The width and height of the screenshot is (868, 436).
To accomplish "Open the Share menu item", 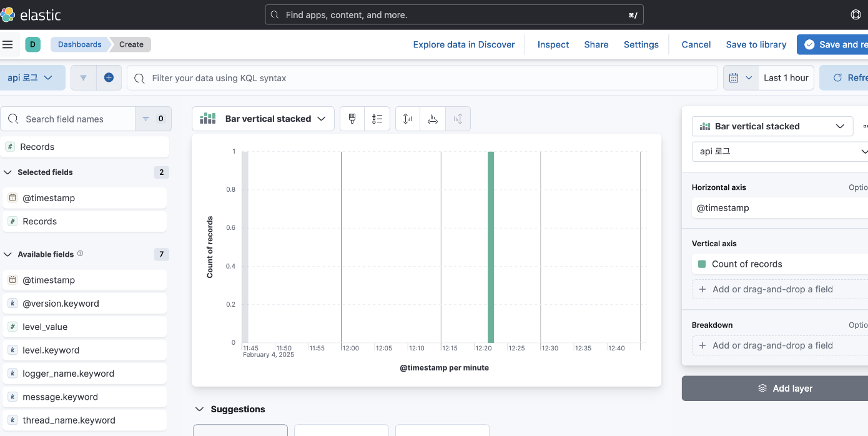I will tap(596, 44).
